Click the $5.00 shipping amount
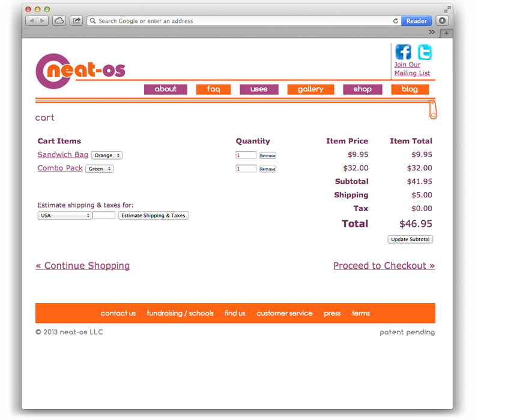Screen dimensions: 505x420 (x=422, y=195)
